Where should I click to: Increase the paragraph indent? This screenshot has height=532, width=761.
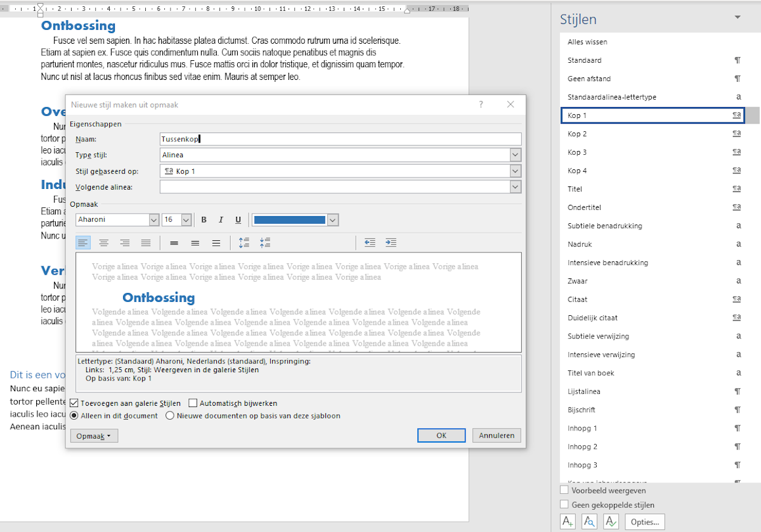[391, 242]
